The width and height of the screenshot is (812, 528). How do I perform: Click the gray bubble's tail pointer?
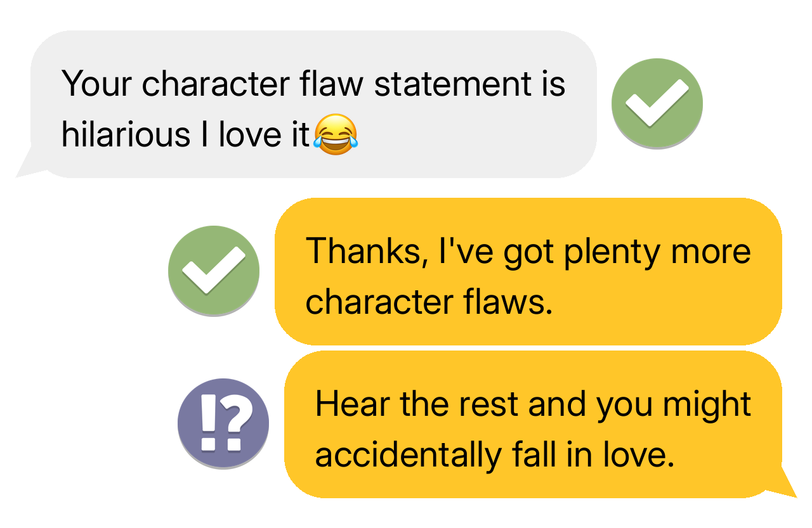point(29,165)
